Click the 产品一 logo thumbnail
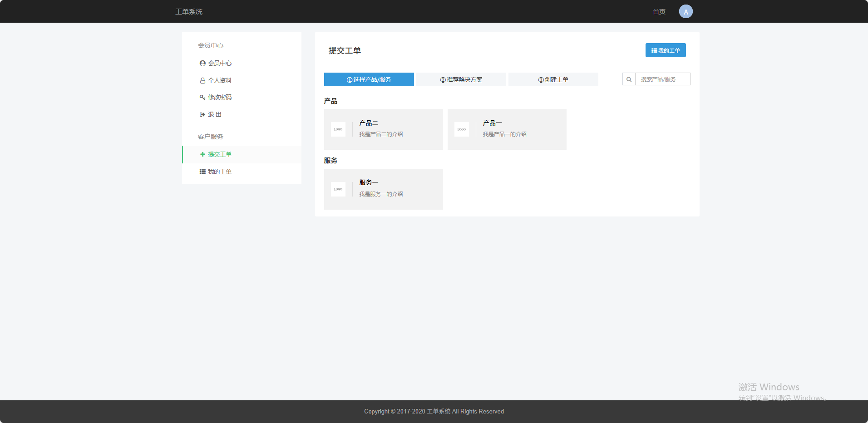The image size is (868, 423). (x=462, y=129)
